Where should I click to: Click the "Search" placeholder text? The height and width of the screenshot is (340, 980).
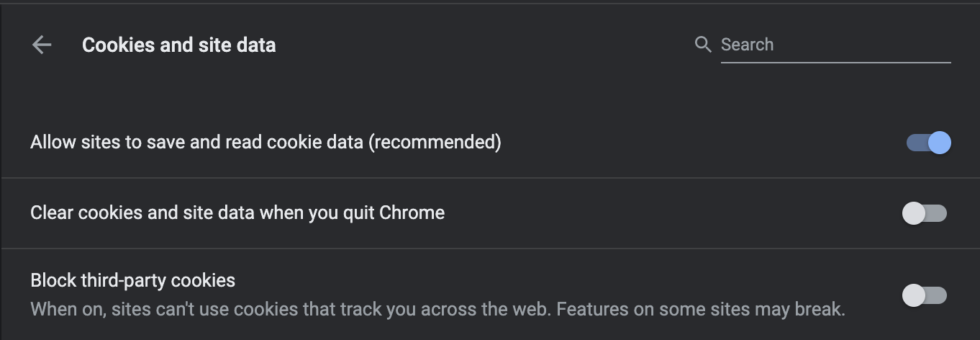(x=747, y=45)
